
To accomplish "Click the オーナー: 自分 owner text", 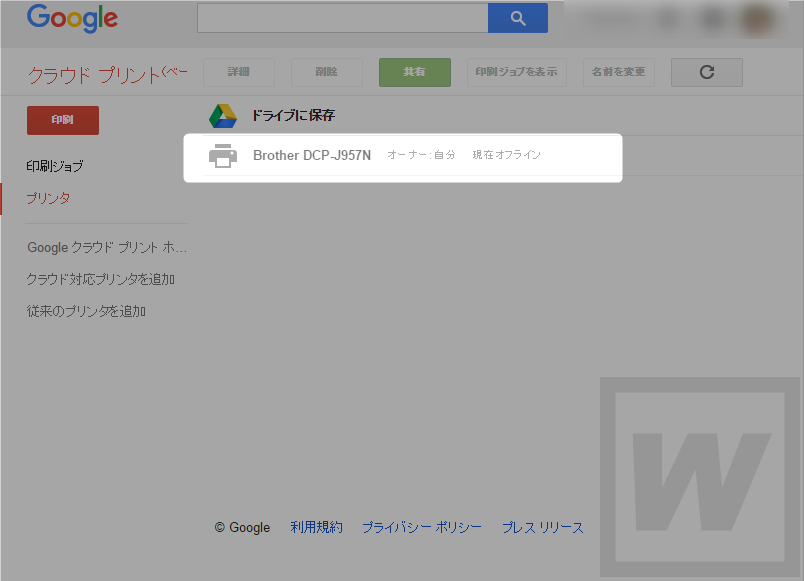I will click(421, 155).
